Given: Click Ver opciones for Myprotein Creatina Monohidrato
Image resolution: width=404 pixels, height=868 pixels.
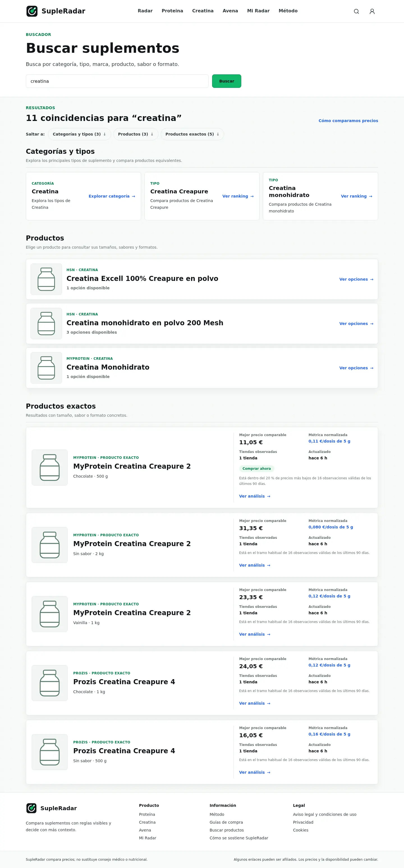Looking at the screenshot, I should point(356,368).
